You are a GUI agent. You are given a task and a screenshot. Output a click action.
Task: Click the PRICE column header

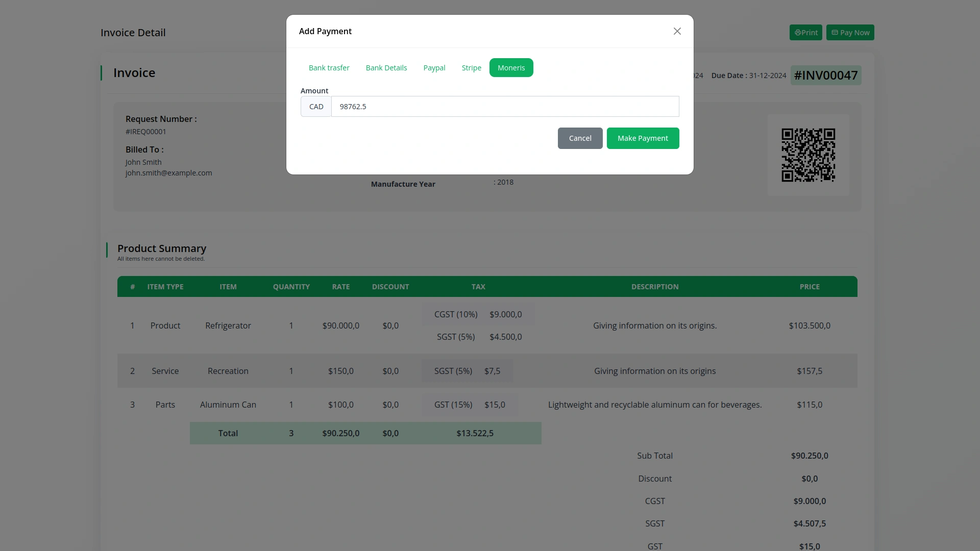coord(809,287)
